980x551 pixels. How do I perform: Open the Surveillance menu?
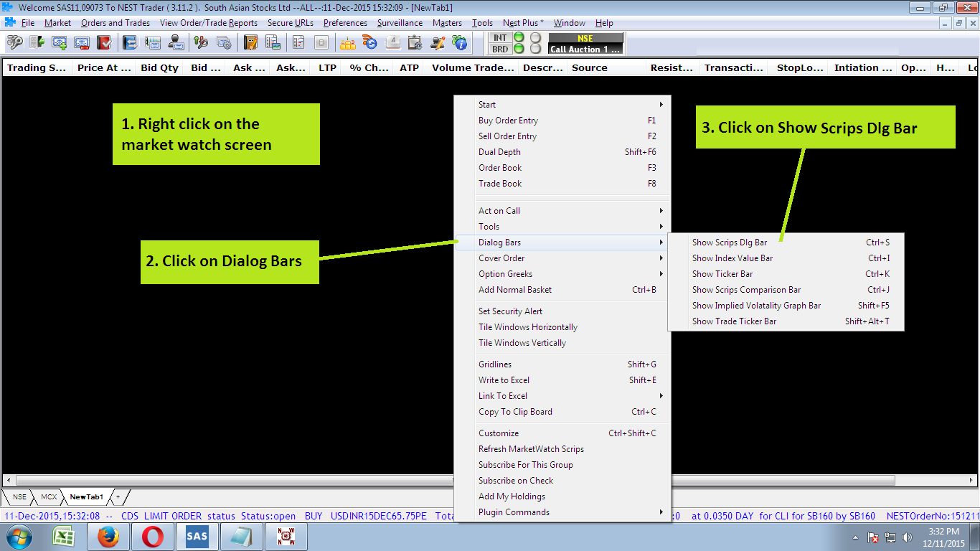[x=400, y=23]
